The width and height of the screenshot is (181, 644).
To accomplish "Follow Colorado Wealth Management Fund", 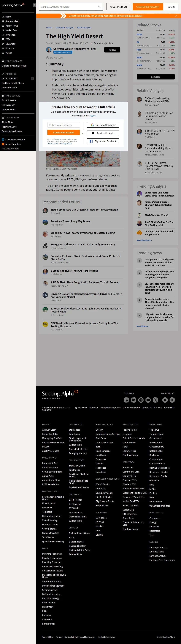I will click(112, 50).
